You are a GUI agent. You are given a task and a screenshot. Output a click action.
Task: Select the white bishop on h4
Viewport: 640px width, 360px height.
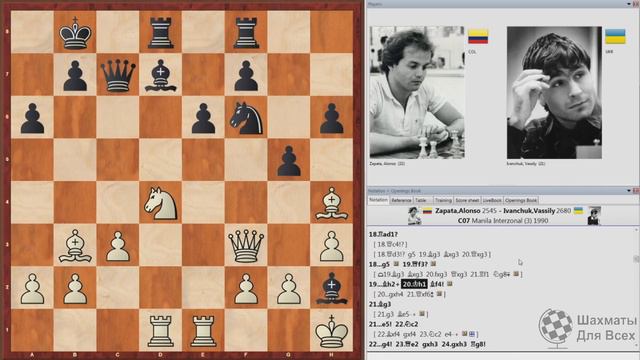click(331, 203)
